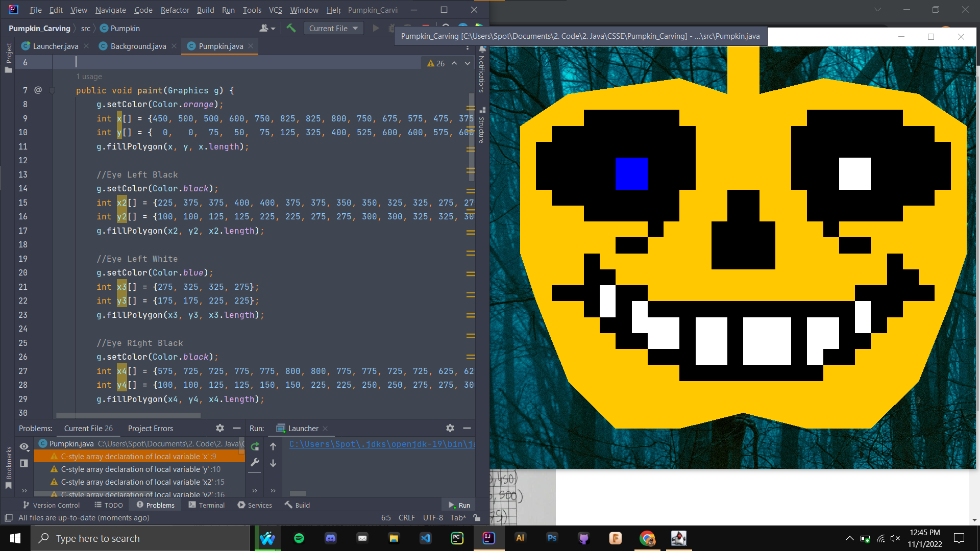980x551 pixels.
Task: Open the wrench settings icon in Run panel
Action: pyautogui.click(x=255, y=462)
